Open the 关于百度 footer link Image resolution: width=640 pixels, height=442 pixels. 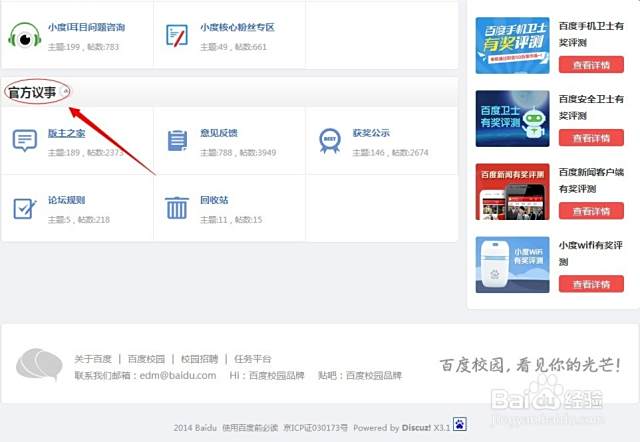(x=93, y=359)
